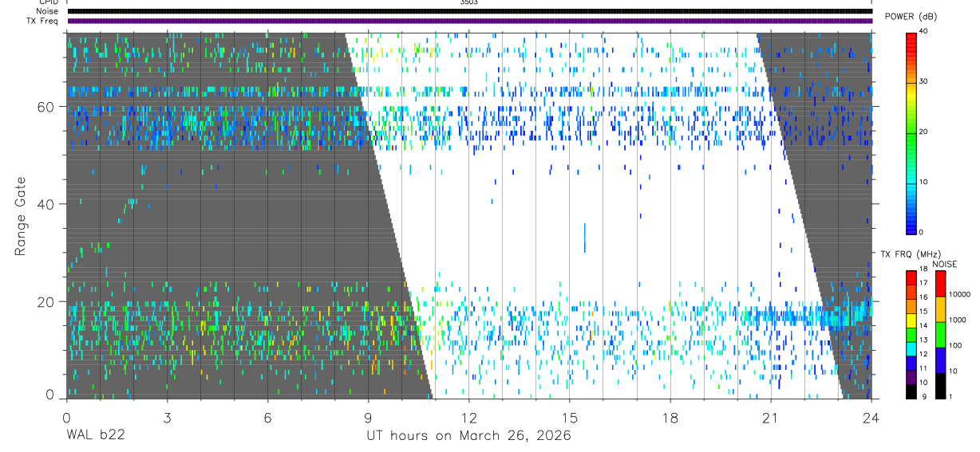The image size is (980, 452).
Task: Click the 12 tick label on UT hours axis
Action: pyautogui.click(x=468, y=418)
